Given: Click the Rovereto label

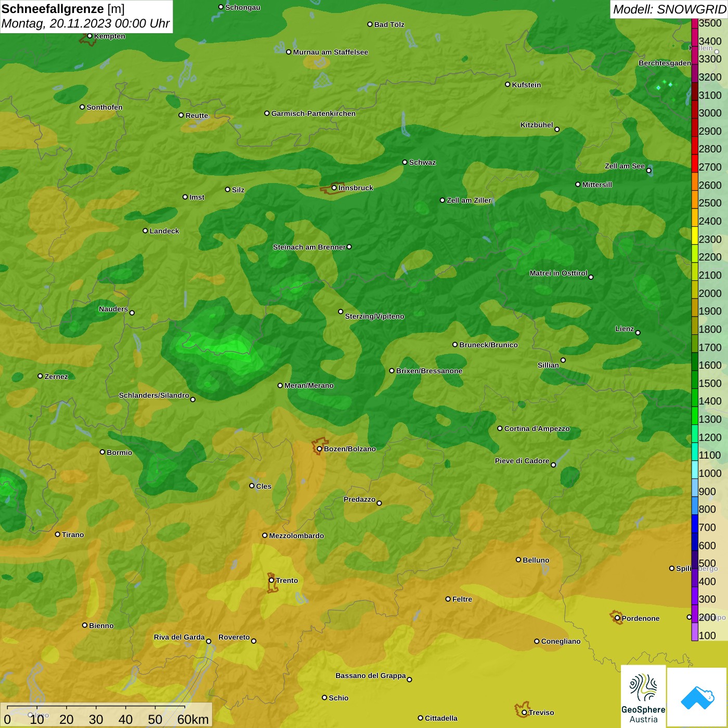Looking at the screenshot, I should pyautogui.click(x=234, y=637).
